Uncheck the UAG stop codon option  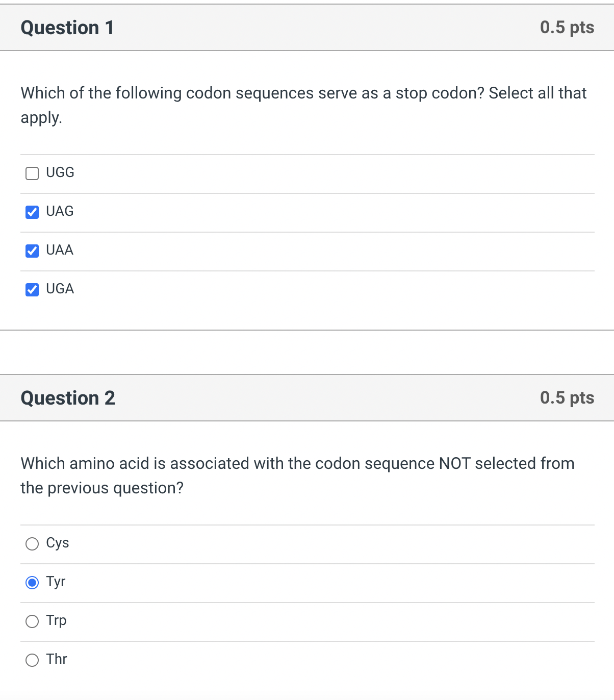point(32,212)
